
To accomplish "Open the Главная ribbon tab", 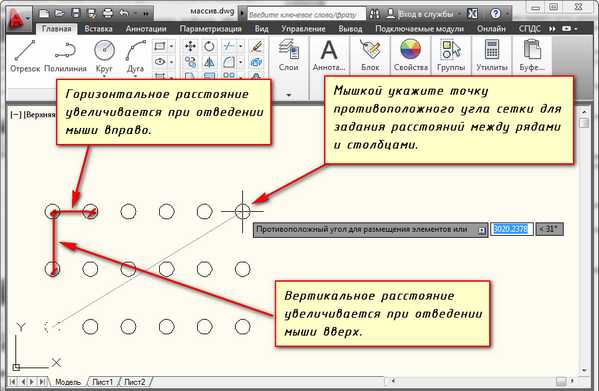I will pyautogui.click(x=57, y=29).
